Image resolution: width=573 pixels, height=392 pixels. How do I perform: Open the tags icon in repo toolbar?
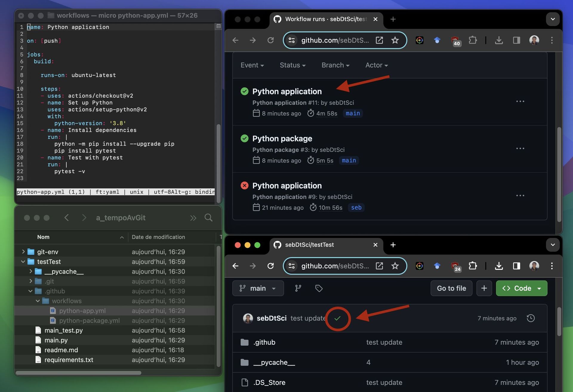click(319, 288)
